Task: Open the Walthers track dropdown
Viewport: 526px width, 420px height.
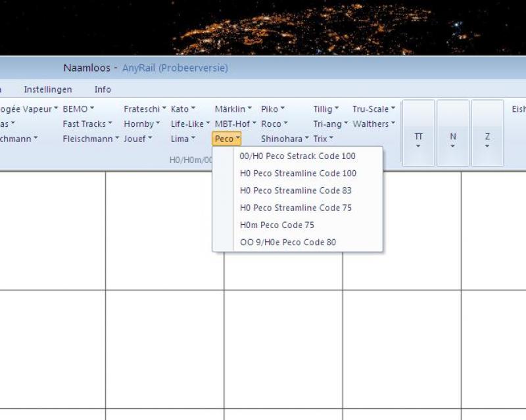Action: point(373,124)
